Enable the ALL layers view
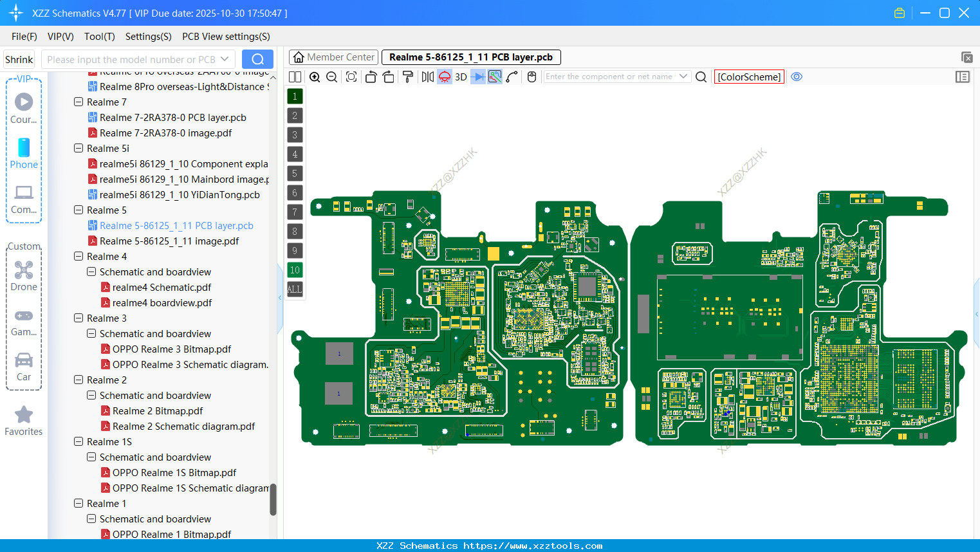The height and width of the screenshot is (552, 980). tap(295, 290)
